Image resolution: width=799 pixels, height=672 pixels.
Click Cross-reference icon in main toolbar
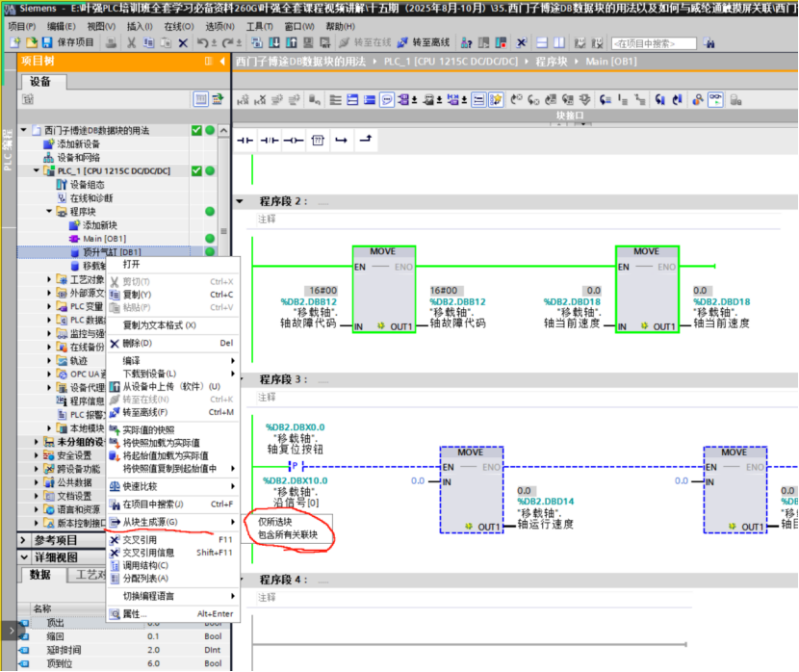tap(521, 42)
